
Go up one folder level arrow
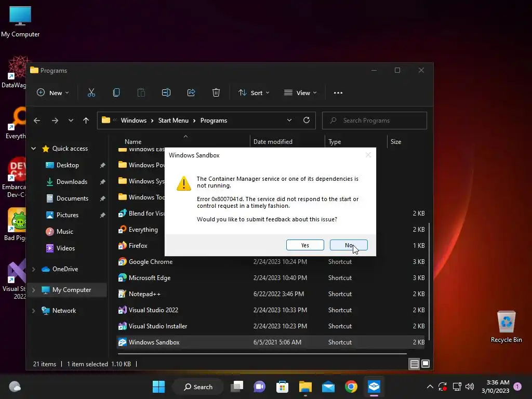[x=86, y=121]
